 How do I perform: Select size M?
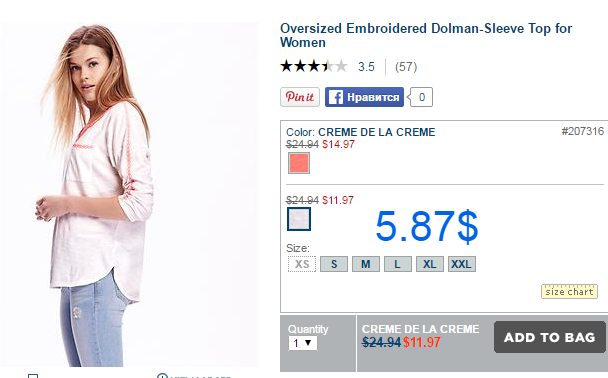click(366, 264)
